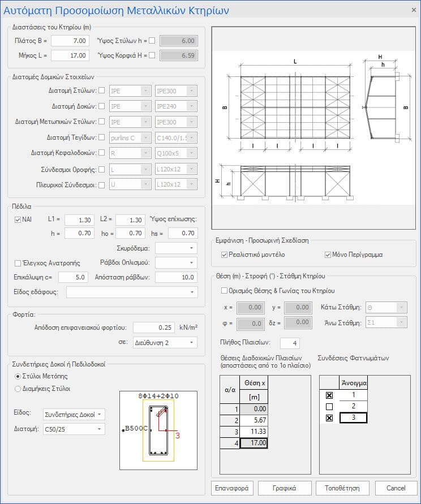Enable the Έλεγχος Ανατροπής checkbox
This screenshot has width=421, height=504.
point(18,263)
